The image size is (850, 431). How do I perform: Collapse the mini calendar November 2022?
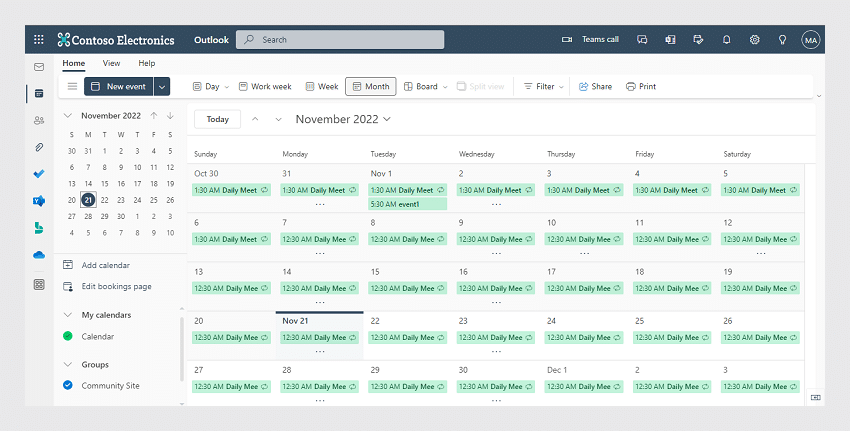[68, 115]
